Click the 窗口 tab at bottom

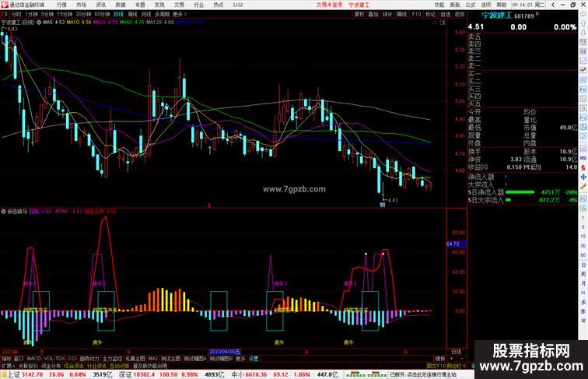click(19, 359)
